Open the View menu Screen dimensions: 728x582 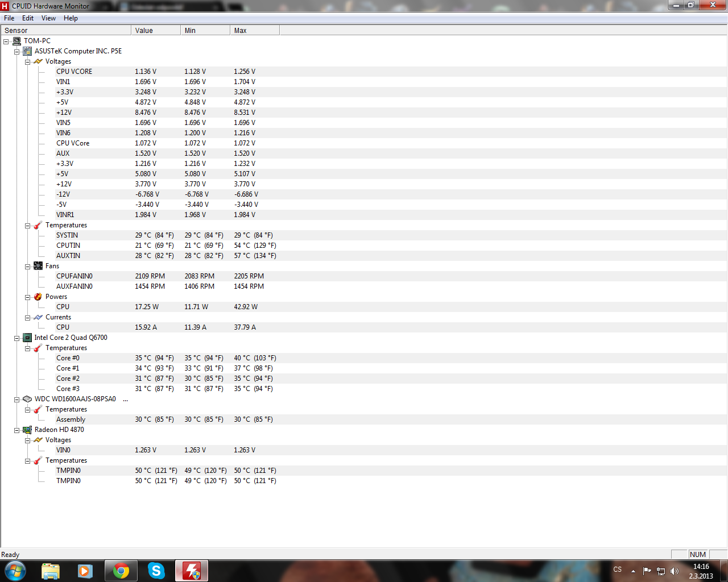point(48,18)
